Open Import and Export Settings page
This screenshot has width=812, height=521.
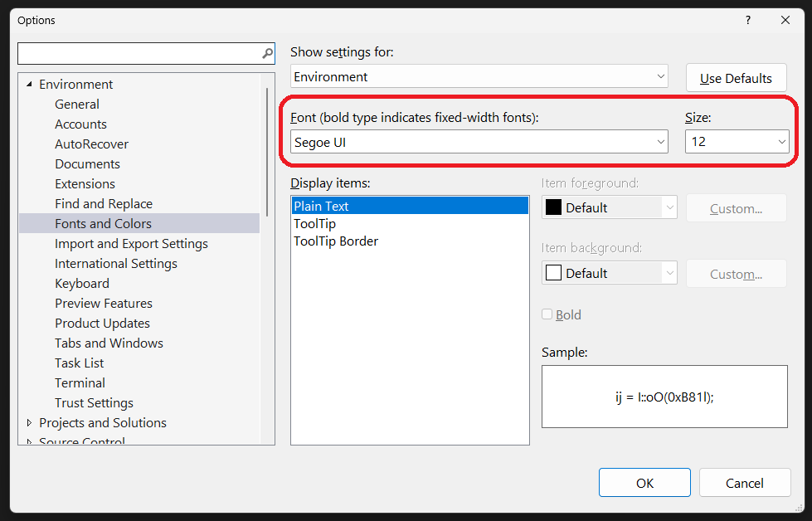click(131, 243)
